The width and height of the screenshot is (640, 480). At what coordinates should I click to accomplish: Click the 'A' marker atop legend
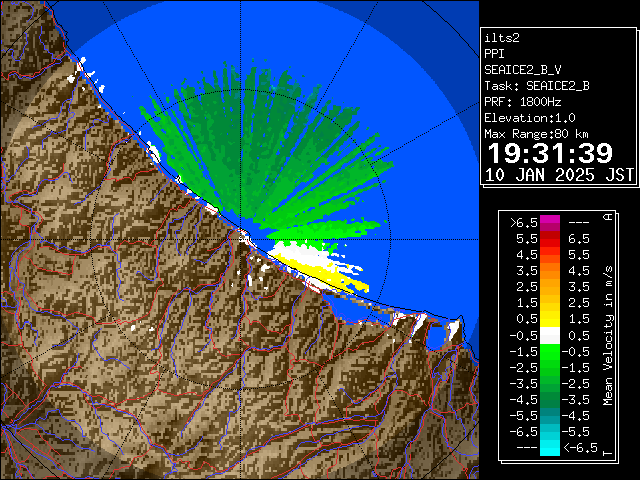(609, 217)
